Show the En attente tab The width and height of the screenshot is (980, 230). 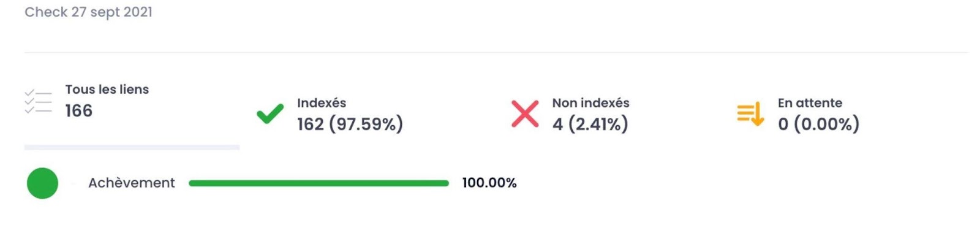[x=798, y=114]
